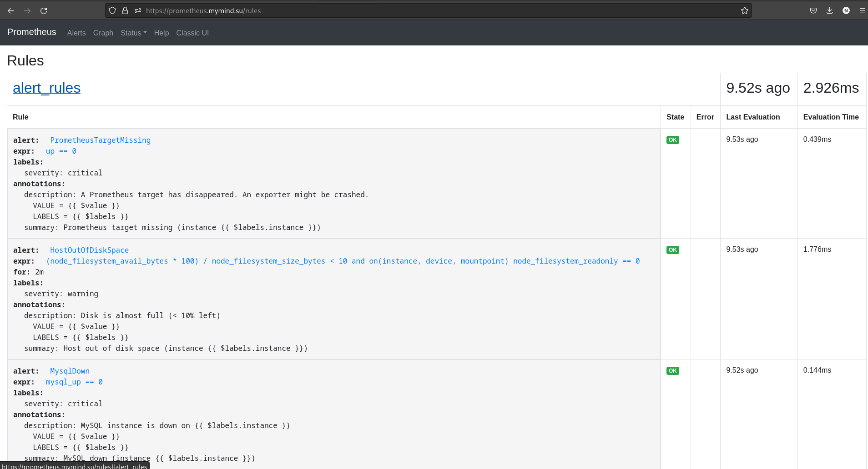Image resolution: width=868 pixels, height=469 pixels.
Task: Go back with the browser back arrow
Action: pos(11,10)
